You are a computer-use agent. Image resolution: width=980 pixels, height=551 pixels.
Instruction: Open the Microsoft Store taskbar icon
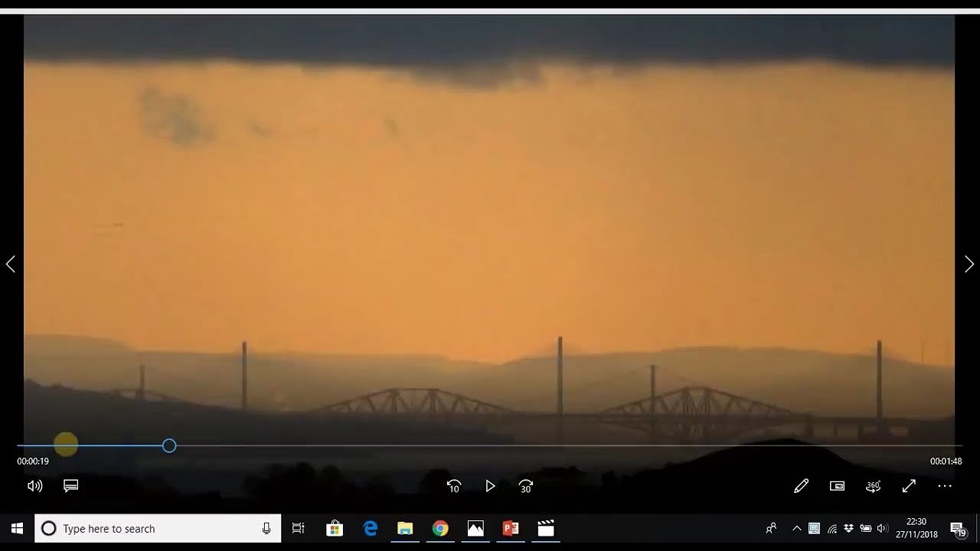(335, 529)
